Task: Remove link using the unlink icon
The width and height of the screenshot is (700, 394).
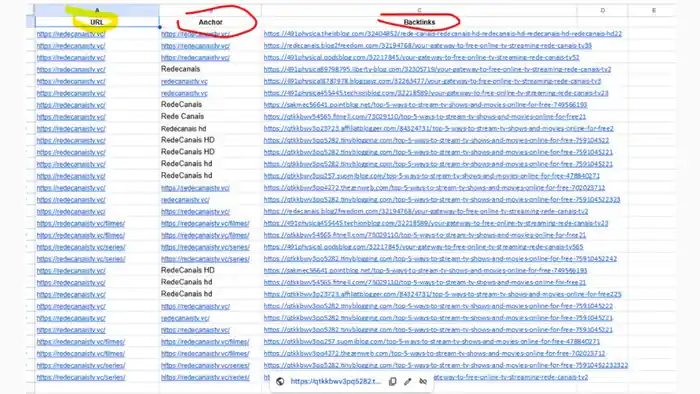Action: point(423,382)
